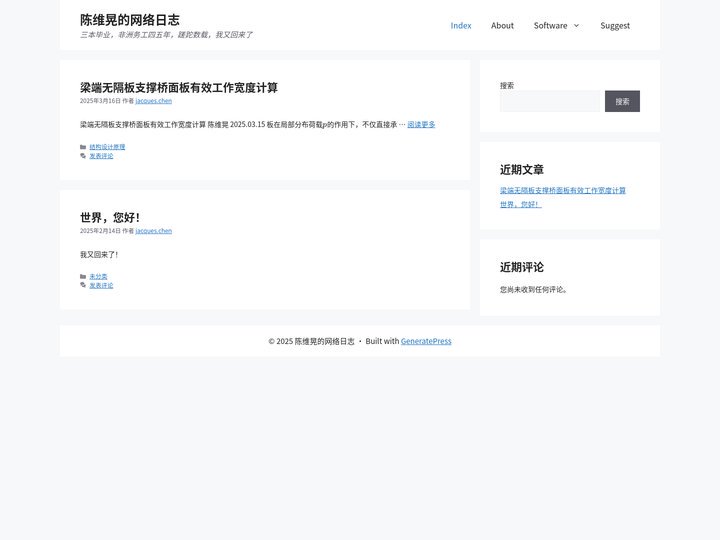
Task: Expand the Software submenu chevron
Action: [576, 26]
